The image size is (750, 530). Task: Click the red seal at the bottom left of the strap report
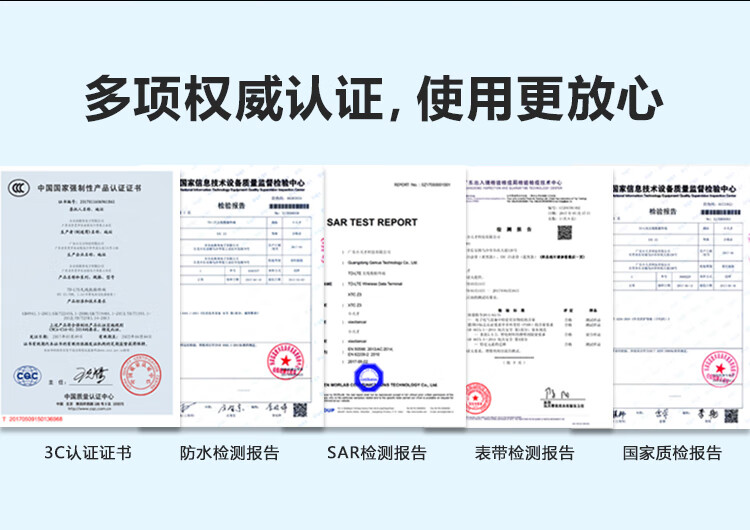(477, 398)
